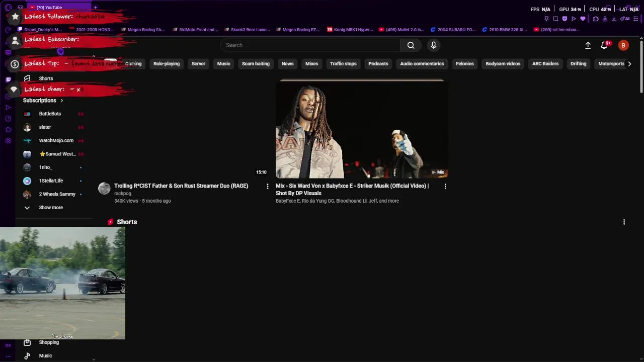This screenshot has height=362, width=644.
Task: Select the Mixes chip
Action: (311, 64)
